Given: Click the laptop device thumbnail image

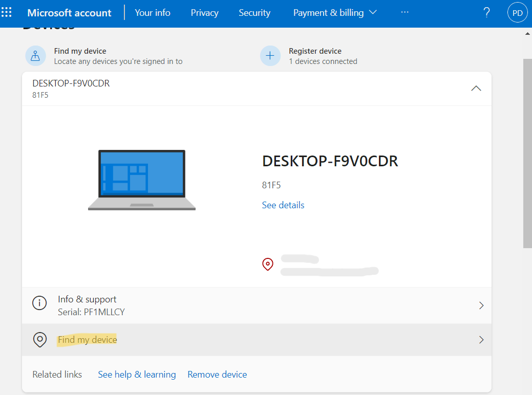Looking at the screenshot, I should tap(142, 180).
